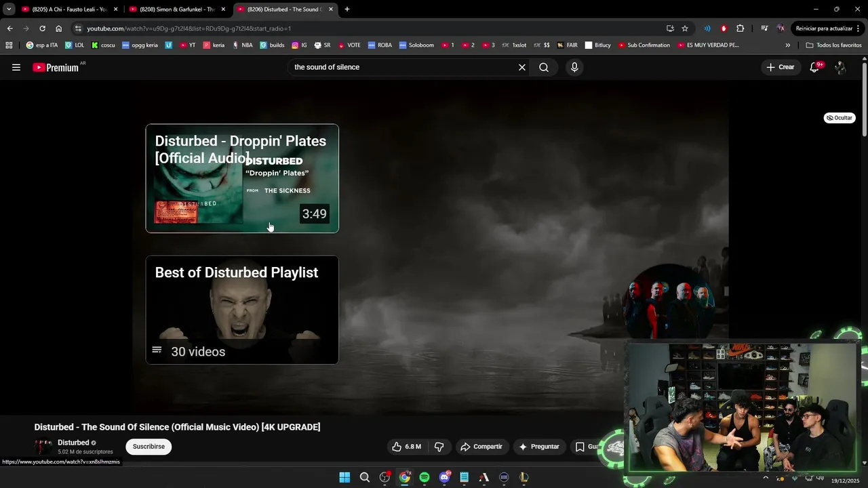Image resolution: width=868 pixels, height=488 pixels.
Task: Open the Crear create menu
Action: click(781, 67)
